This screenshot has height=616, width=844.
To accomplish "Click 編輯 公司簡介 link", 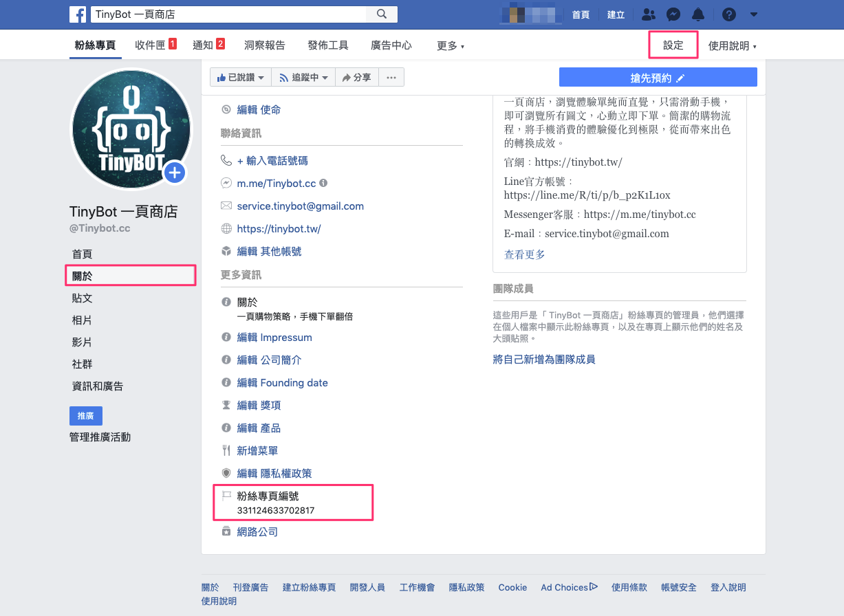I will (269, 360).
